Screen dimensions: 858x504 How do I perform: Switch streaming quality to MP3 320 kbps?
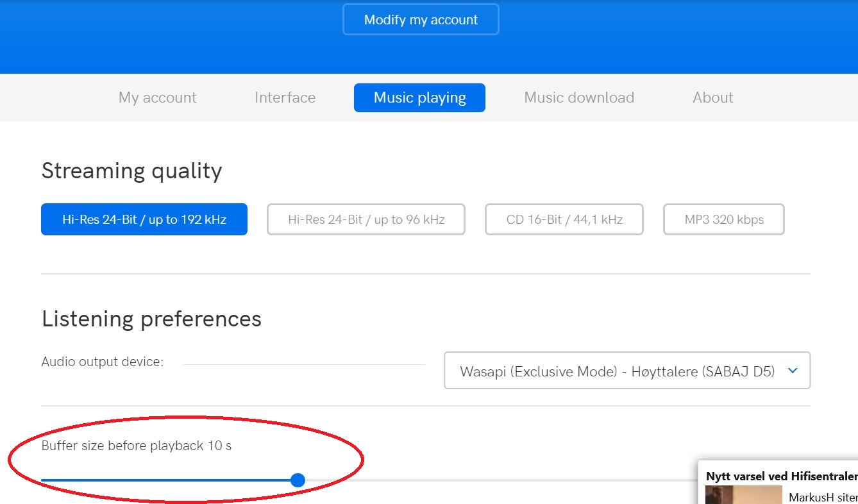pyautogui.click(x=724, y=219)
